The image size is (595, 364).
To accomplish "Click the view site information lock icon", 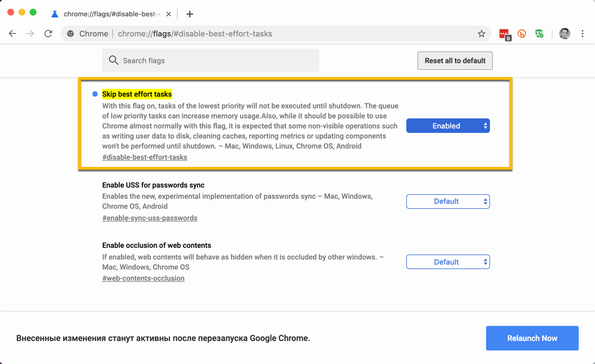I will click(70, 33).
